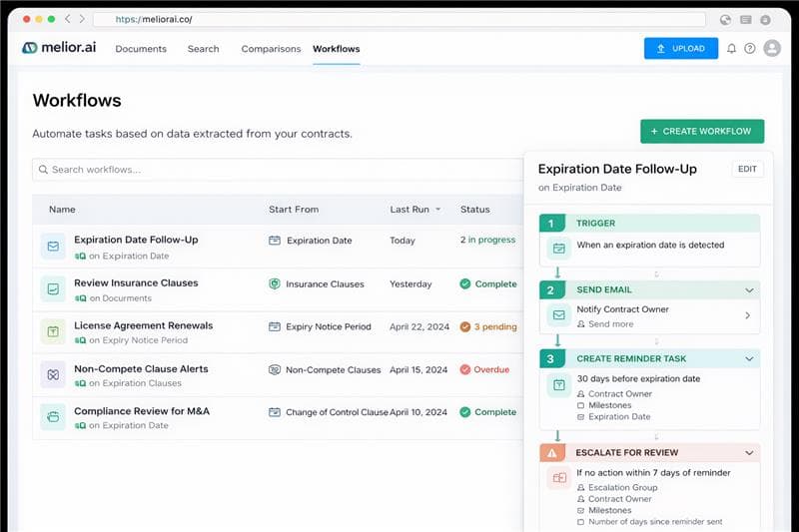Switch to the Documents tab
799x532 pixels.
(140, 49)
